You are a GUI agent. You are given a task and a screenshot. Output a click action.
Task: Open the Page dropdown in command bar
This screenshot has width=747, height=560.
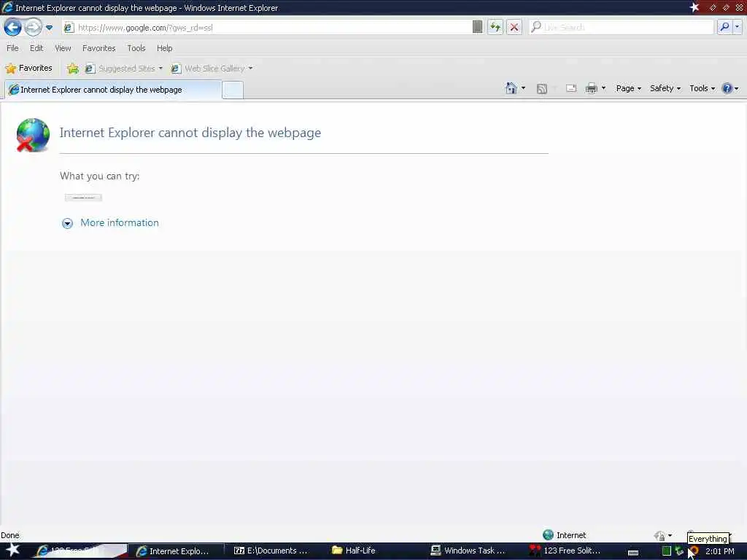(x=628, y=88)
